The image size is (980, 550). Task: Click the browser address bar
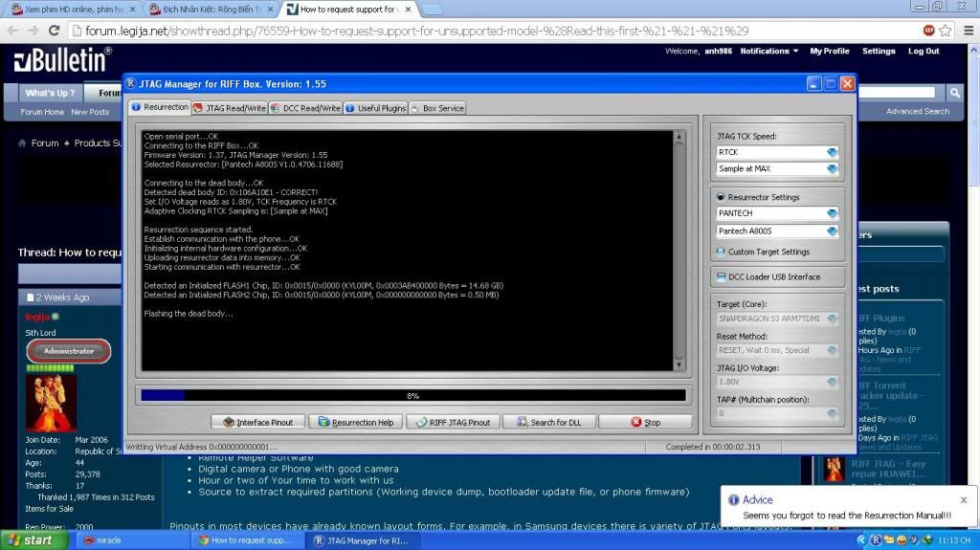click(494, 31)
